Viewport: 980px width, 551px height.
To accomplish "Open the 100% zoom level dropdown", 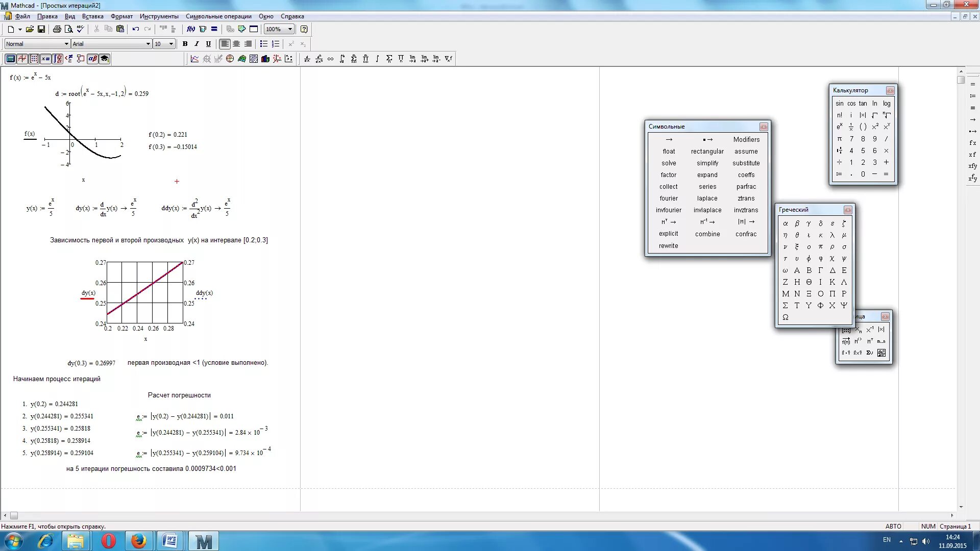I will [x=290, y=29].
